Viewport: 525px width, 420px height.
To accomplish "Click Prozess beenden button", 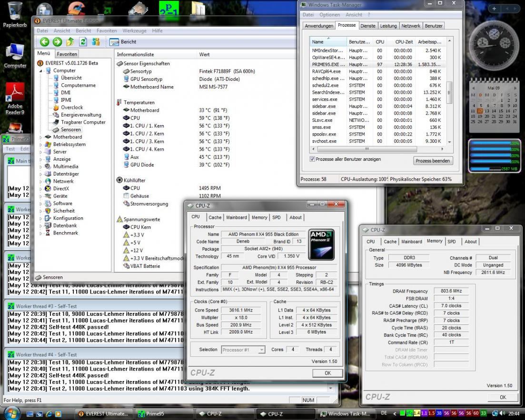I will [x=433, y=161].
